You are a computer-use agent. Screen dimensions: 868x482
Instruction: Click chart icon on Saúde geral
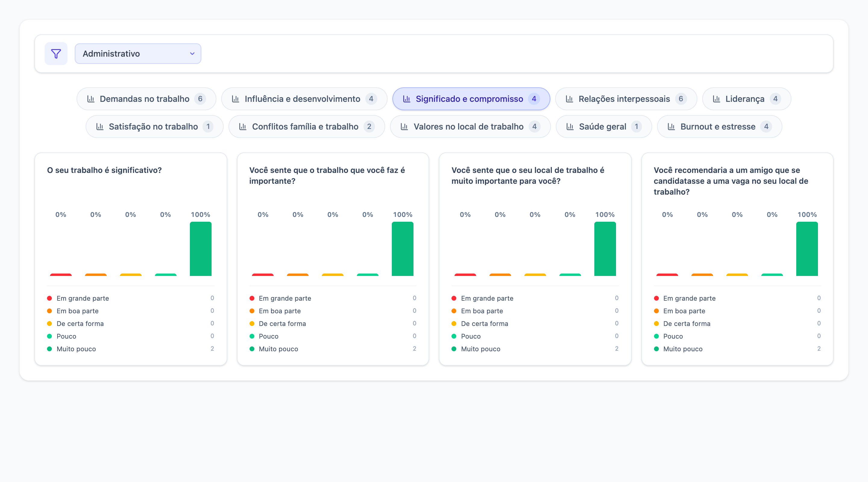pos(570,127)
